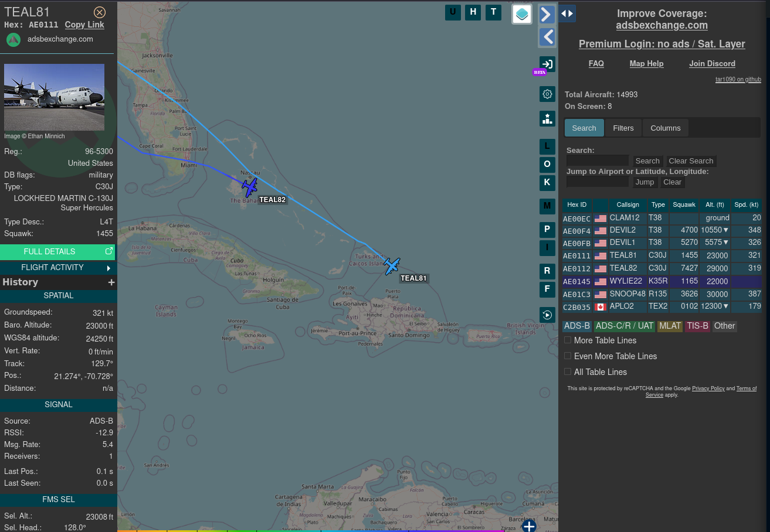The width and height of the screenshot is (770, 532).
Task: Select the SNOOP48 row in table
Action: (x=662, y=294)
